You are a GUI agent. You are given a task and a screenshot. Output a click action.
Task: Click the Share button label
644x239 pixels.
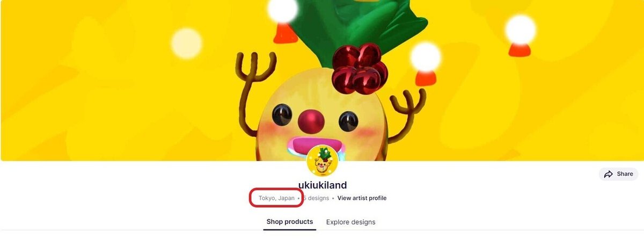pyautogui.click(x=625, y=174)
